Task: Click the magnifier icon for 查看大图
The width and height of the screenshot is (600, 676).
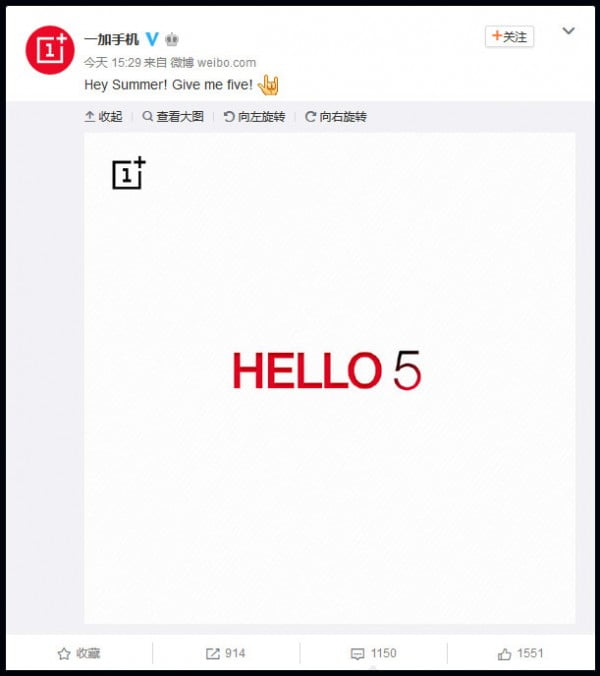Action: pos(147,116)
